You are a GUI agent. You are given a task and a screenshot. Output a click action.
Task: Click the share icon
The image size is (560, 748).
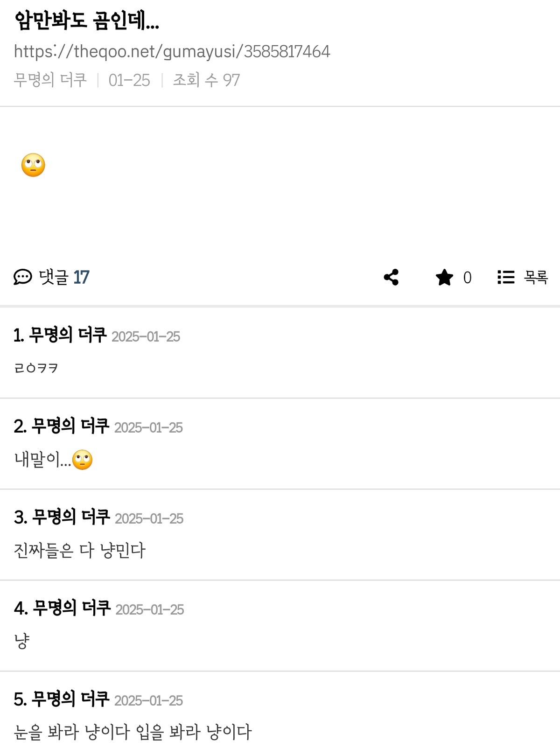click(x=391, y=277)
